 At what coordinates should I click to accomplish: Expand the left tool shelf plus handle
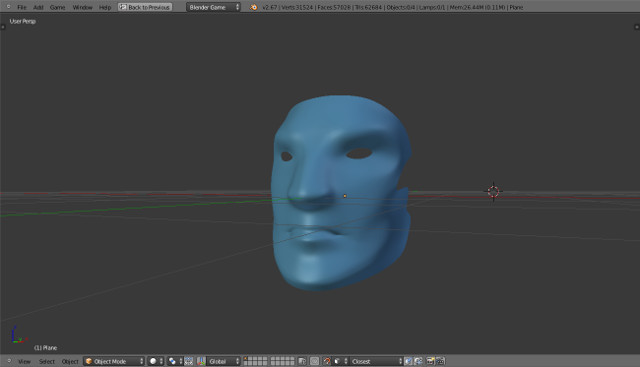(2, 27)
